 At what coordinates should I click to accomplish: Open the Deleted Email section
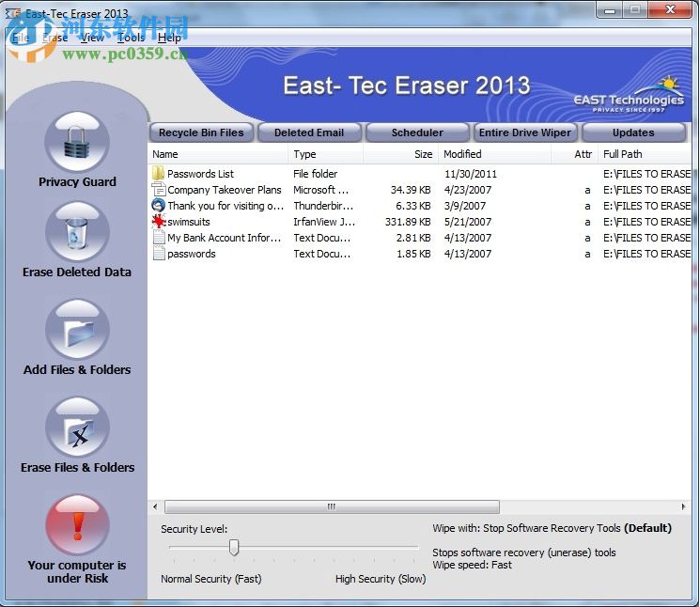point(309,132)
